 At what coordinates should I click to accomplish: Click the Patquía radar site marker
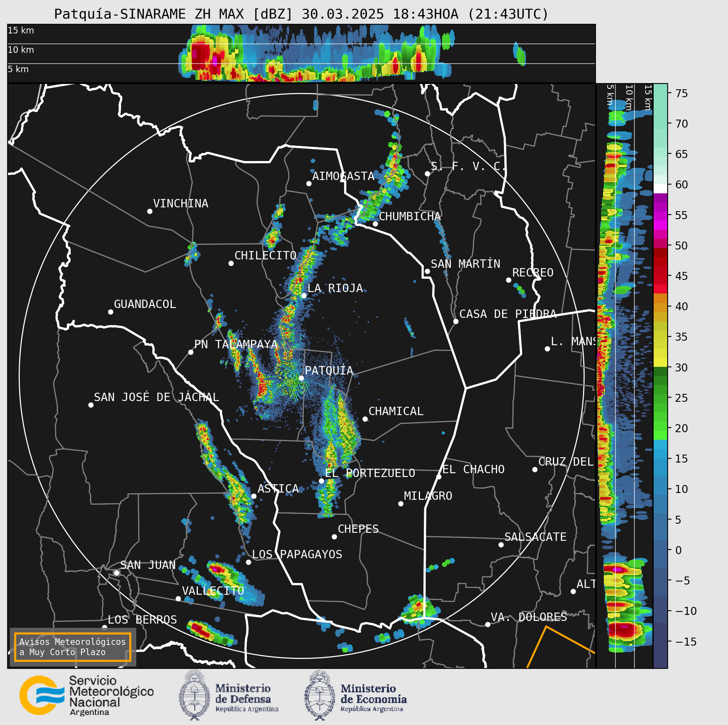pyautogui.click(x=301, y=378)
